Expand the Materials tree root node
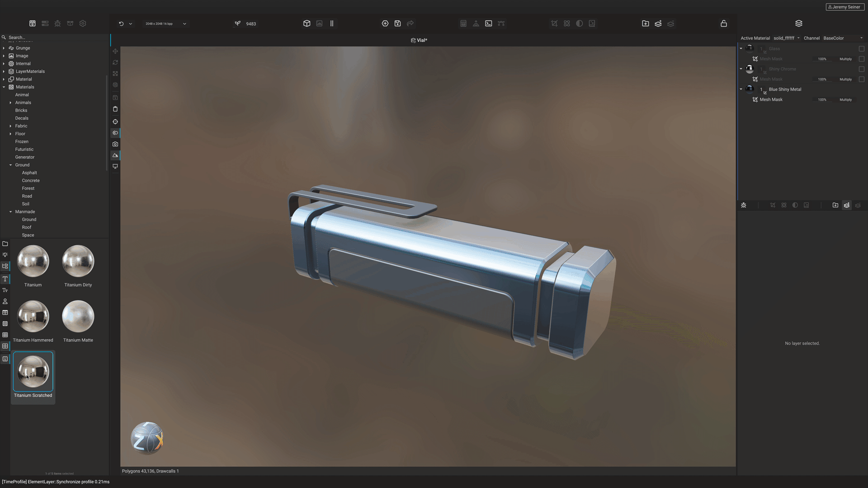Image resolution: width=868 pixels, height=488 pixels. pos(5,87)
